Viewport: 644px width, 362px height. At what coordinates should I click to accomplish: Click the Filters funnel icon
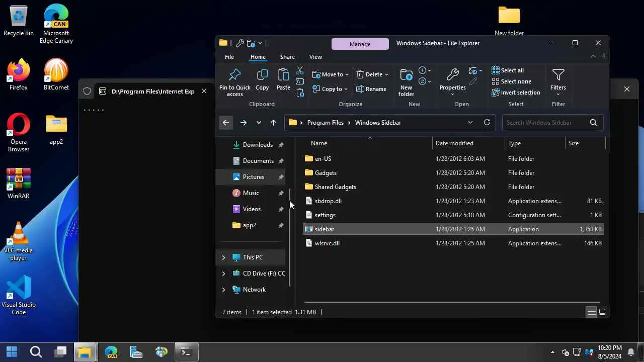click(558, 81)
